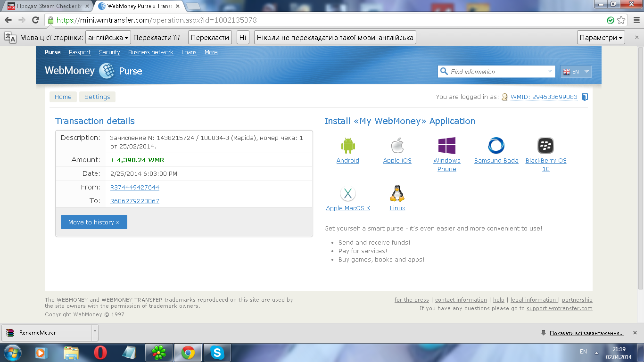Click Ніколи не перекладати button
This screenshot has width=644, height=362.
coord(335,38)
